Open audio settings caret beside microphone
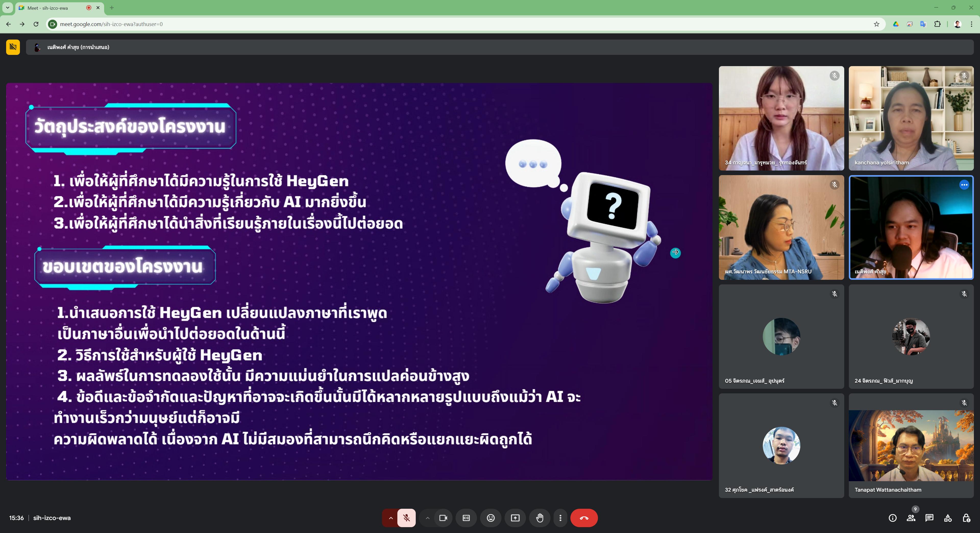 coord(390,518)
